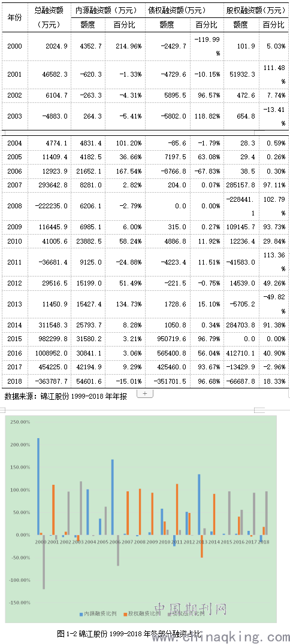Click the 内源融资额（万元）header cell

click(x=107, y=10)
